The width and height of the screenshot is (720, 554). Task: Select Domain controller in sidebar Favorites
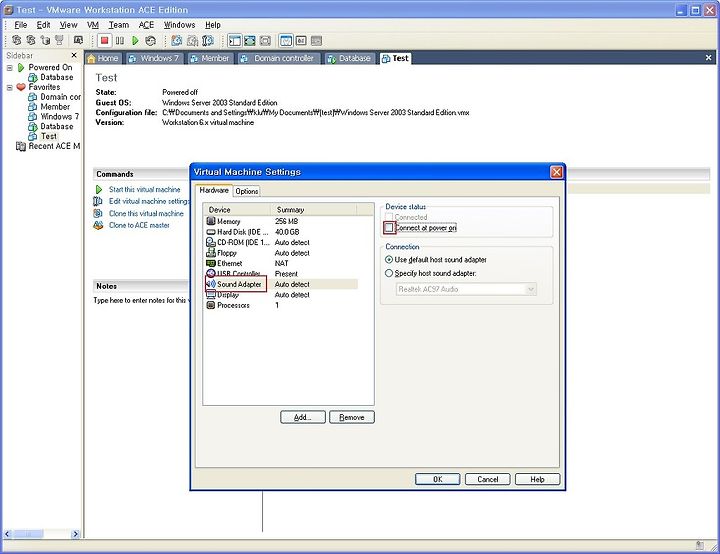54,97
